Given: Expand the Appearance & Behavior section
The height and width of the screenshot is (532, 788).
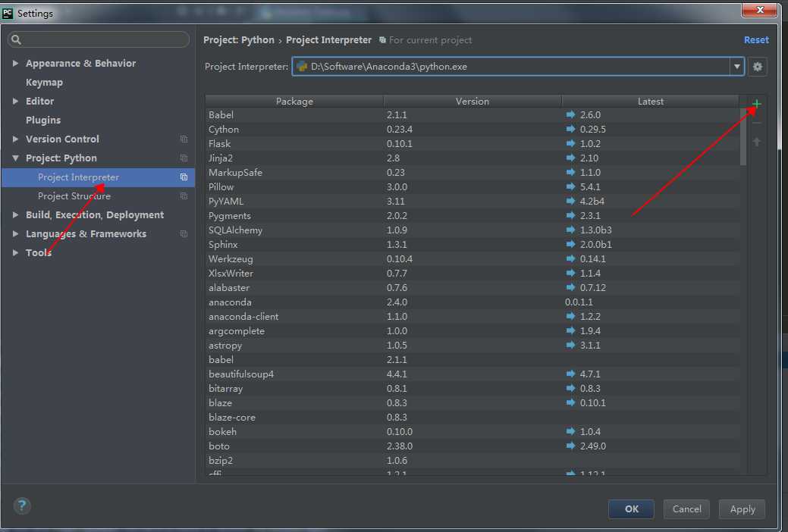Looking at the screenshot, I should click(x=15, y=64).
